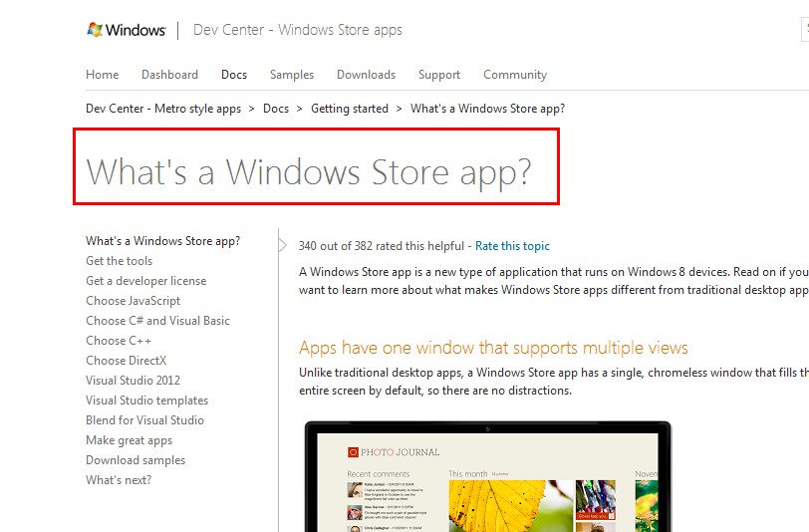809x532 pixels.
Task: Click the Photo Journal screenshot image
Action: [488, 477]
